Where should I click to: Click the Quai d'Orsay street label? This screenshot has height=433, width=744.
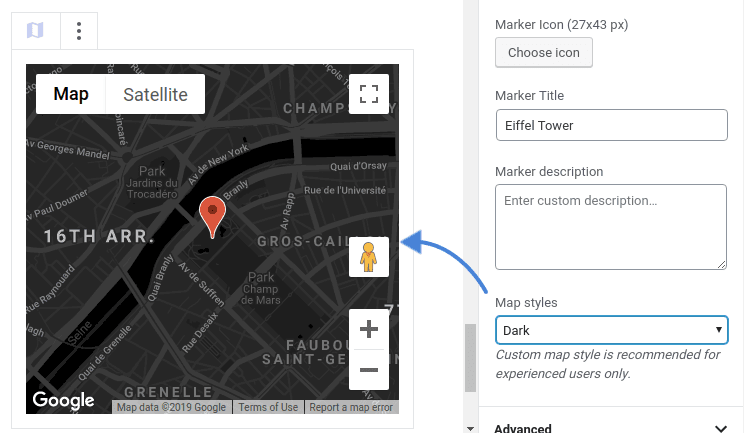pyautogui.click(x=358, y=166)
